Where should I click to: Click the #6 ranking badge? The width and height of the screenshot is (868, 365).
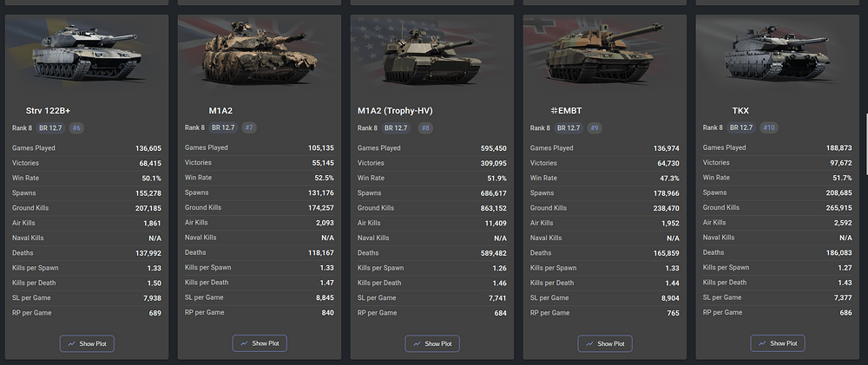76,128
